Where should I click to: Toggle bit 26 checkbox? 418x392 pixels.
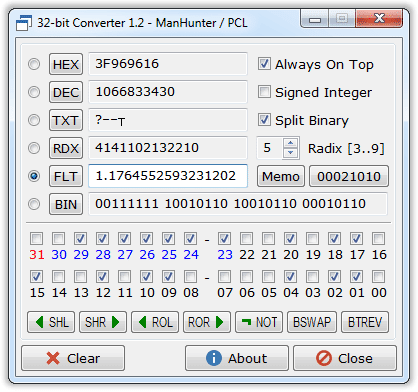[x=147, y=239]
